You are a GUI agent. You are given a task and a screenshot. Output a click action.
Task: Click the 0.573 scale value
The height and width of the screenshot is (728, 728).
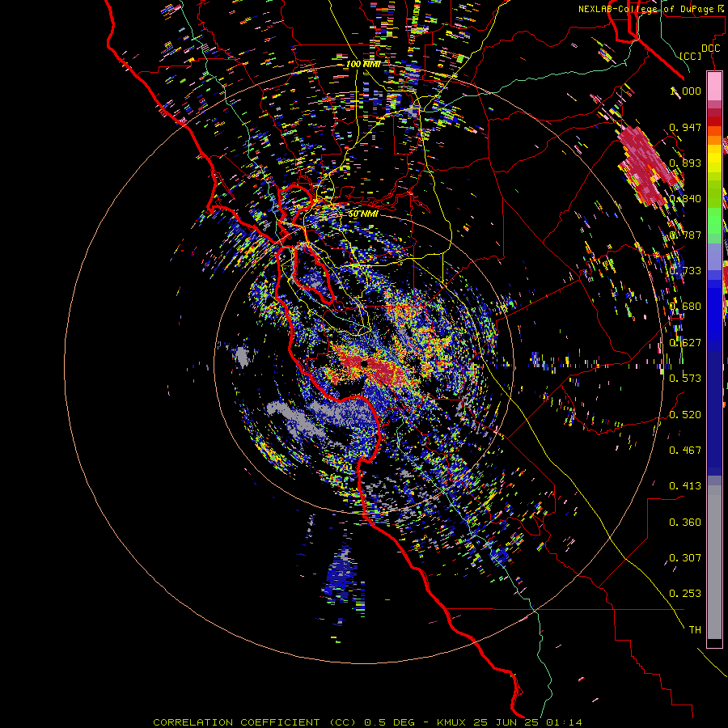point(685,379)
